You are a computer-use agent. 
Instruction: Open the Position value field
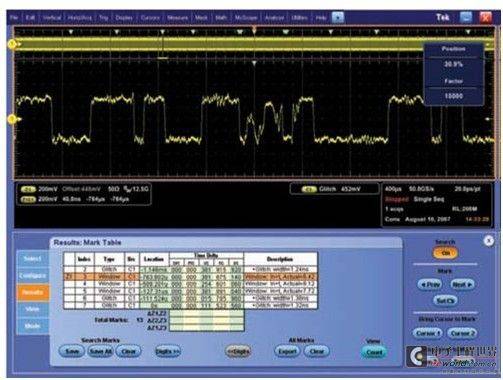[x=453, y=64]
